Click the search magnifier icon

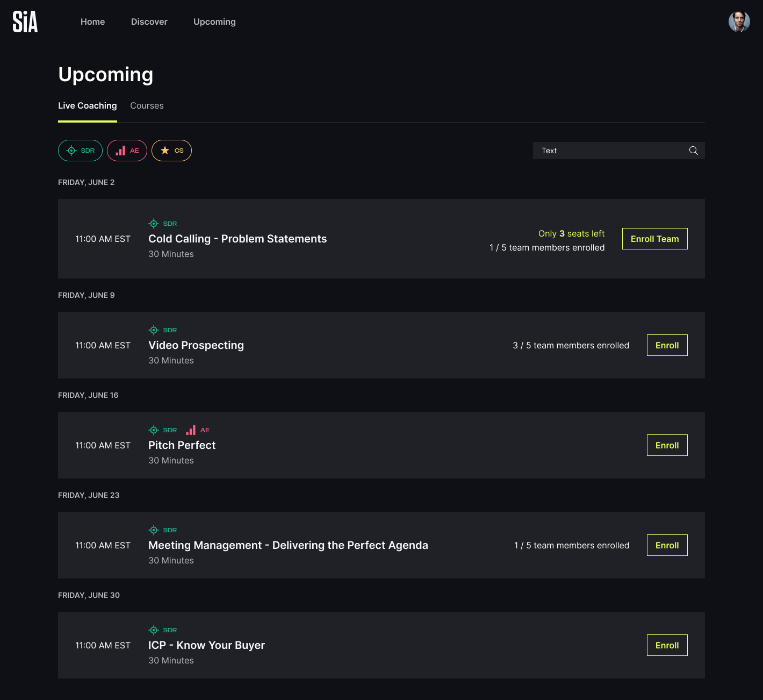click(694, 151)
